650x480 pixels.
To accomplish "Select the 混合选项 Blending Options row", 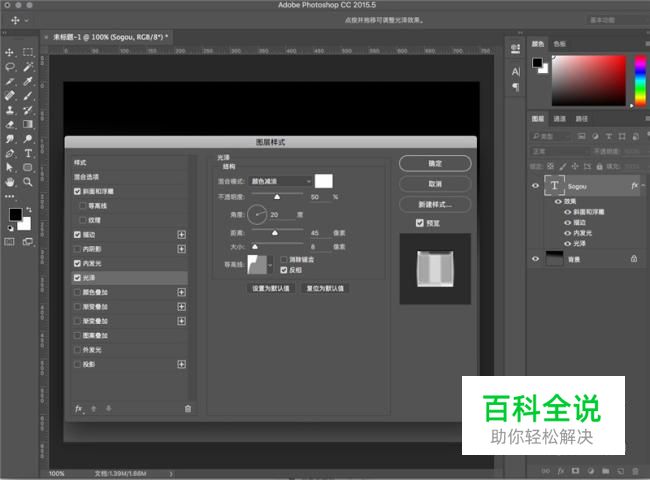I will click(x=130, y=177).
